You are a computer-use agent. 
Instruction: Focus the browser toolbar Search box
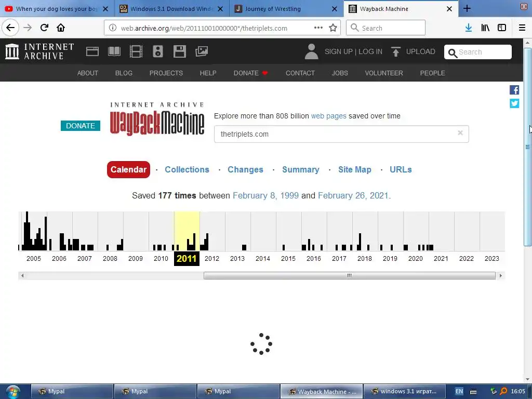point(385,28)
